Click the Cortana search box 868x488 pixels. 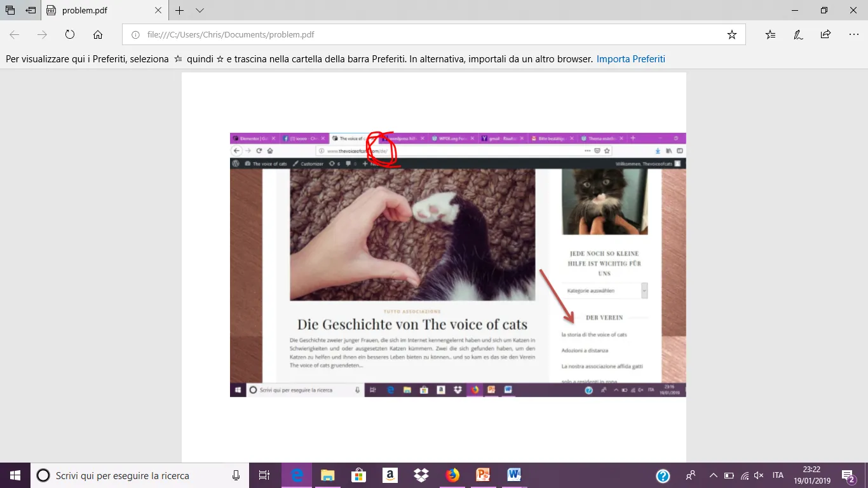click(x=140, y=475)
